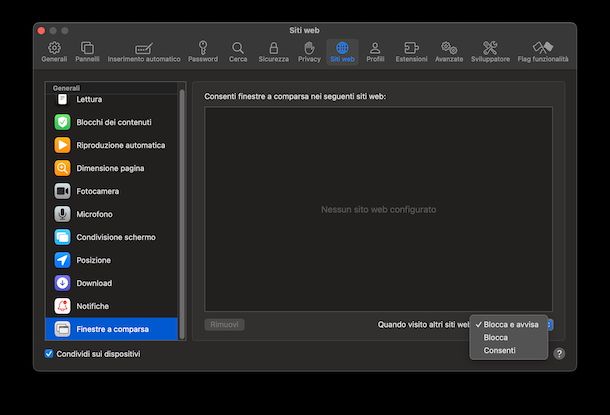This screenshot has width=610, height=415.
Task: Open help with the question mark button
Action: [559, 354]
